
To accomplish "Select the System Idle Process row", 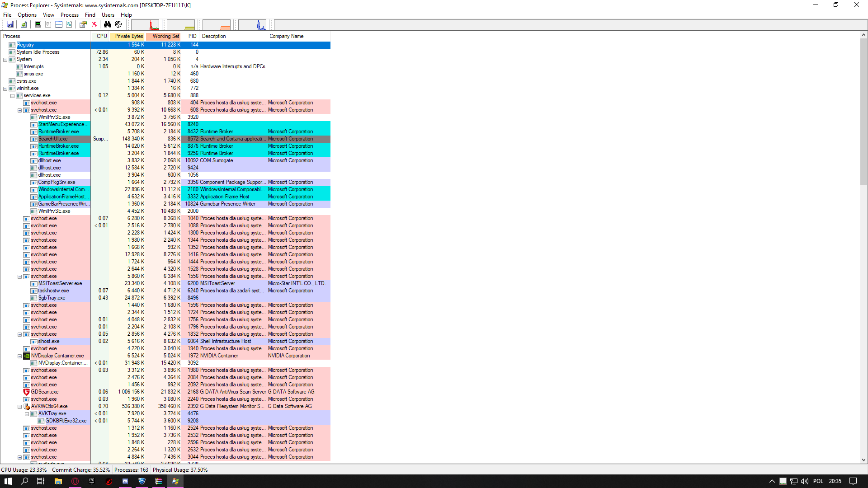I will point(165,52).
